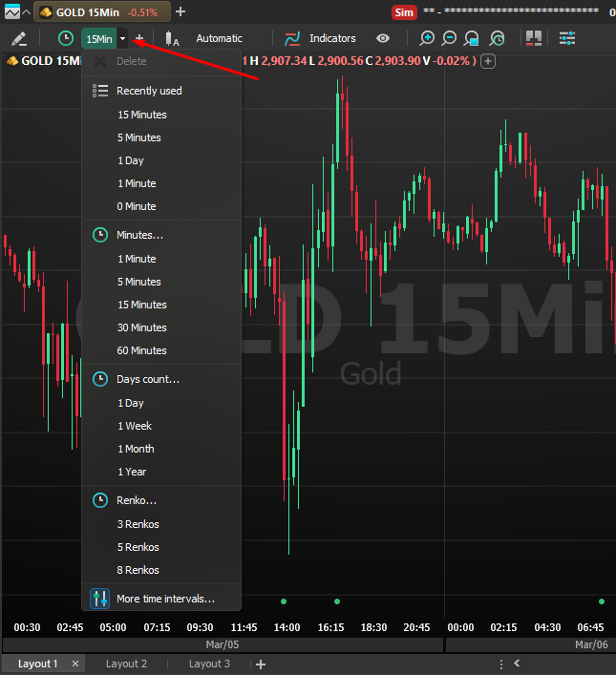Toggle the eye visibility icon
This screenshot has width=616, height=675.
(383, 38)
